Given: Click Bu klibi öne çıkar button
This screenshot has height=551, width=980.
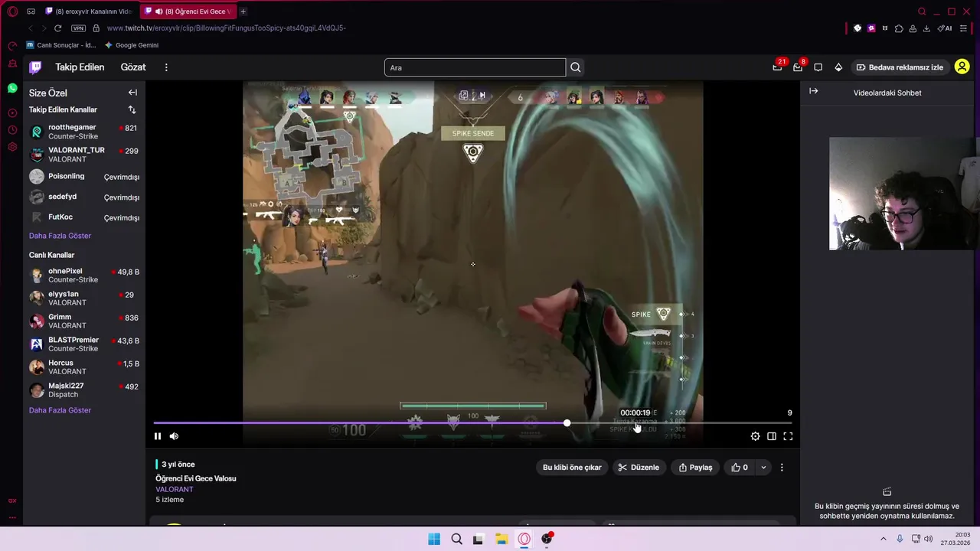Looking at the screenshot, I should point(572,468).
